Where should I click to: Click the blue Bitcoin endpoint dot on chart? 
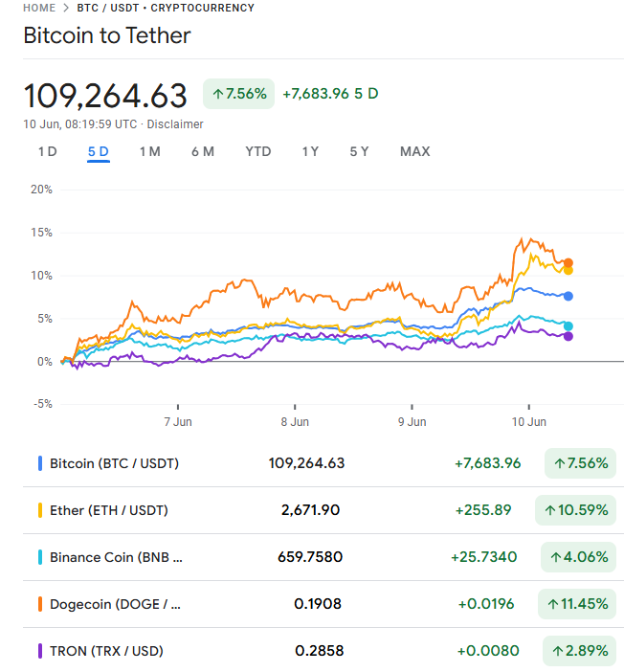(568, 296)
